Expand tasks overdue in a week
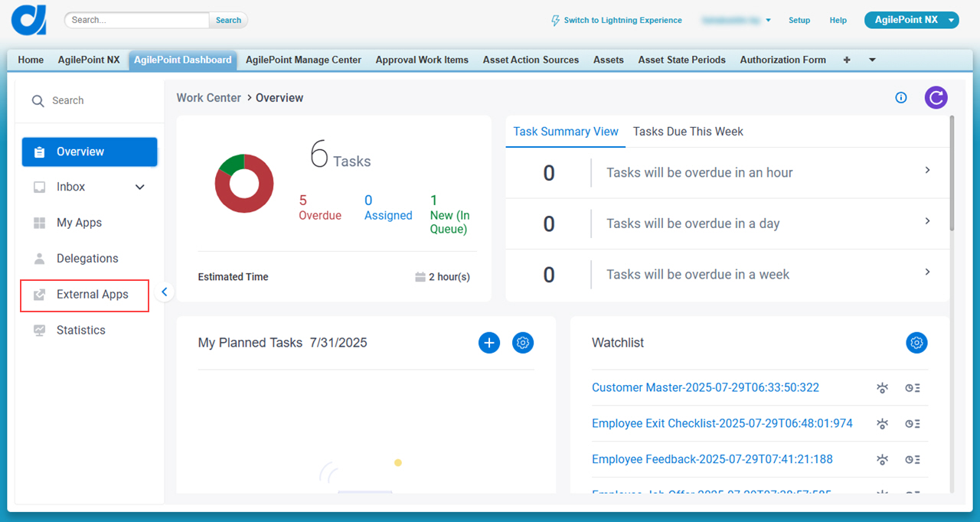Viewport: 980px width, 522px height. click(927, 272)
